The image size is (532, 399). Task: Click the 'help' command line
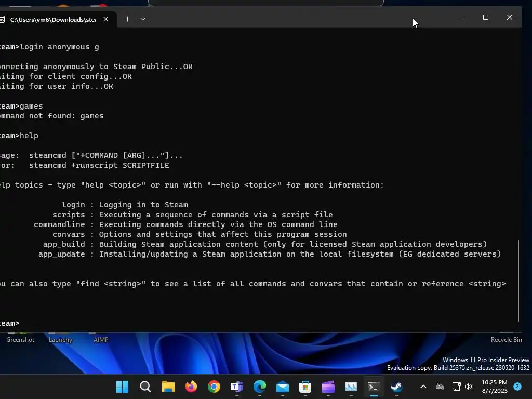(x=19, y=136)
